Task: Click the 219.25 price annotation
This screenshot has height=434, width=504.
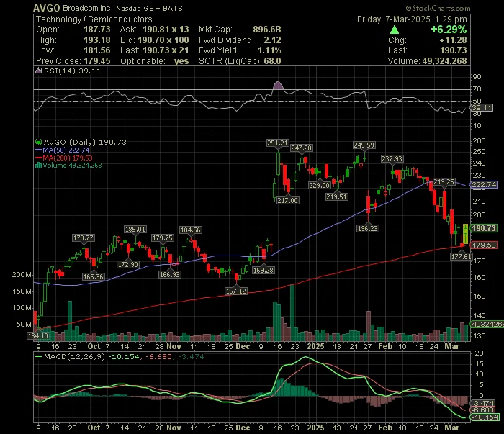Action: [x=444, y=182]
